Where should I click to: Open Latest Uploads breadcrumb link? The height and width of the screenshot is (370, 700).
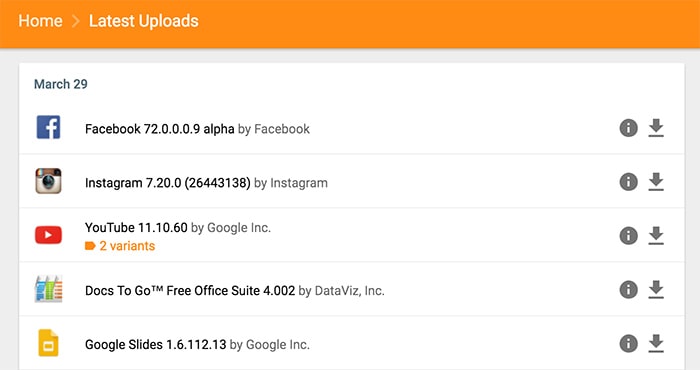(143, 21)
